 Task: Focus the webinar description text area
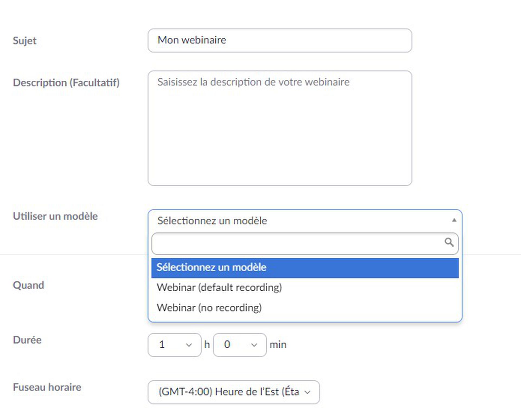(280, 128)
